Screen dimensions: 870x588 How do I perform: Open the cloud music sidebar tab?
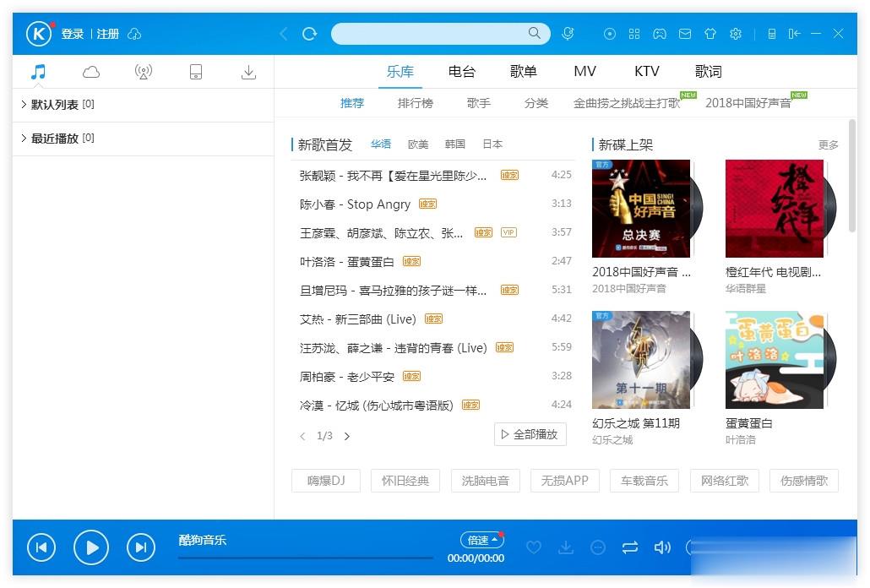(x=91, y=72)
